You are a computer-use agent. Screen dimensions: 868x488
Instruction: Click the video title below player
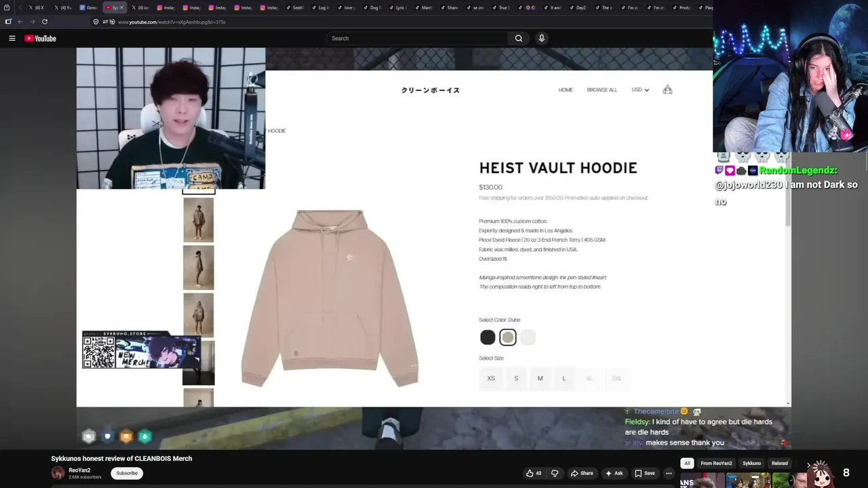pyautogui.click(x=121, y=459)
